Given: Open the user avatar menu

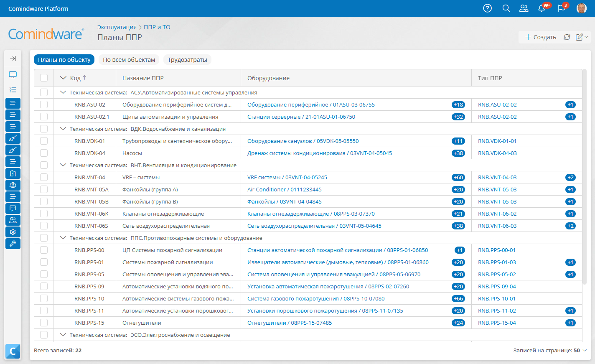Looking at the screenshot, I should point(581,8).
